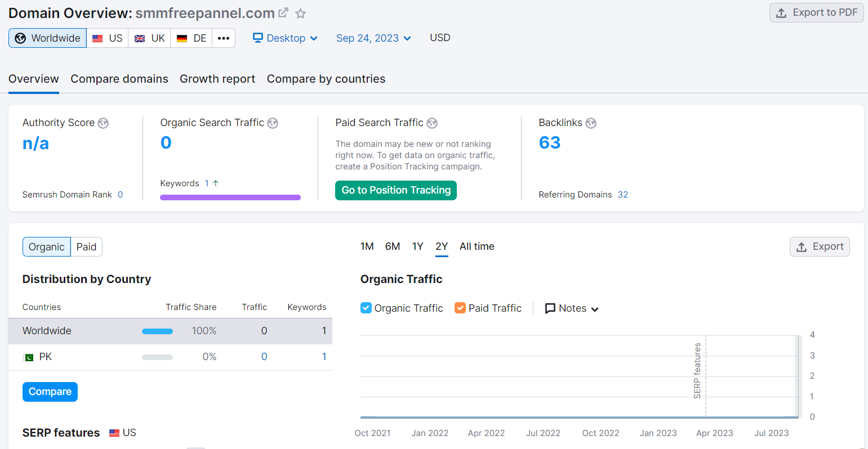Open the Compare domains tab
Image resolution: width=868 pixels, height=449 pixels.
pos(119,79)
